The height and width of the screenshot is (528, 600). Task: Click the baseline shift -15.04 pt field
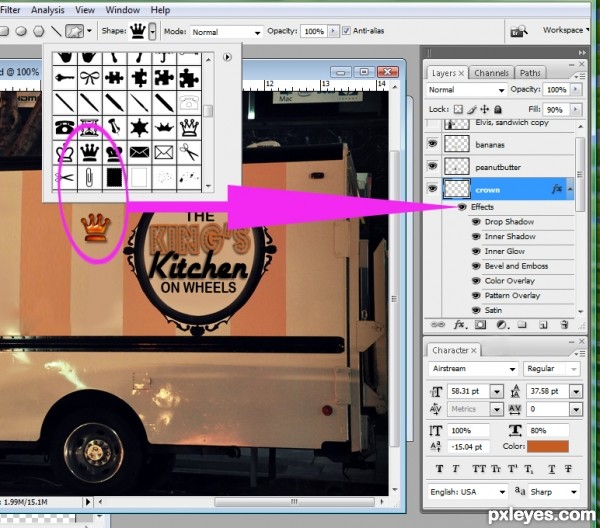(x=468, y=447)
